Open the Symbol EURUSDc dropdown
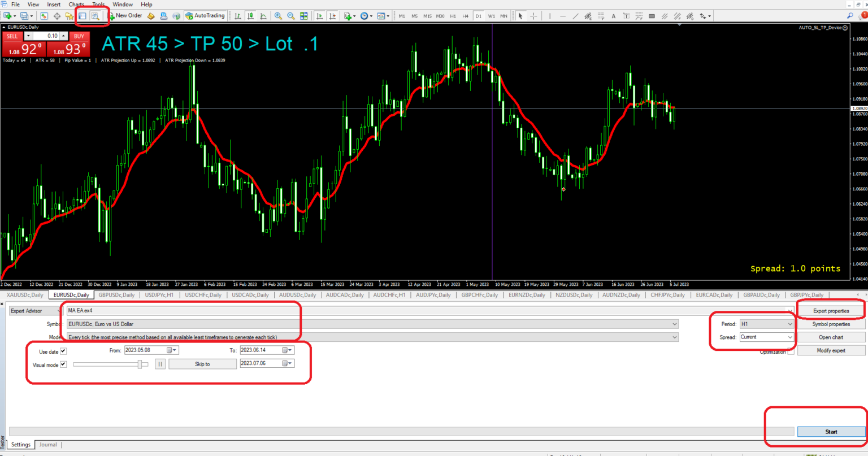868x456 pixels. pyautogui.click(x=372, y=324)
